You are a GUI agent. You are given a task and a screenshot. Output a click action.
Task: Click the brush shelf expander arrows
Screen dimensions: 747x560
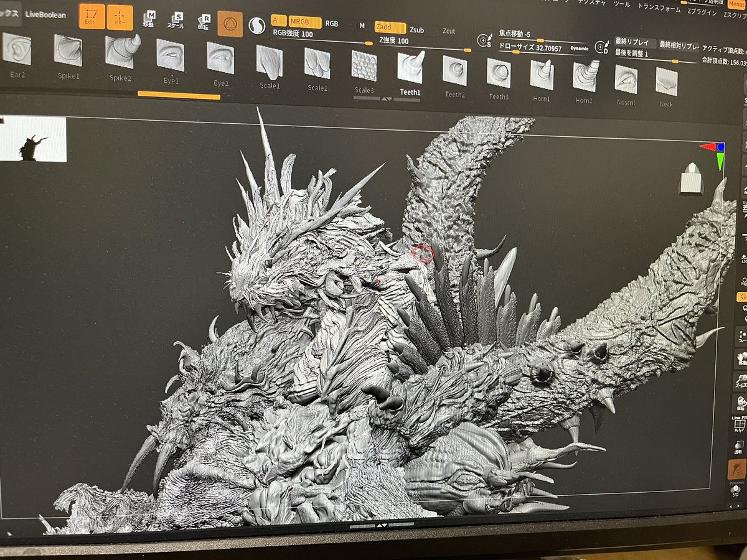(x=387, y=98)
